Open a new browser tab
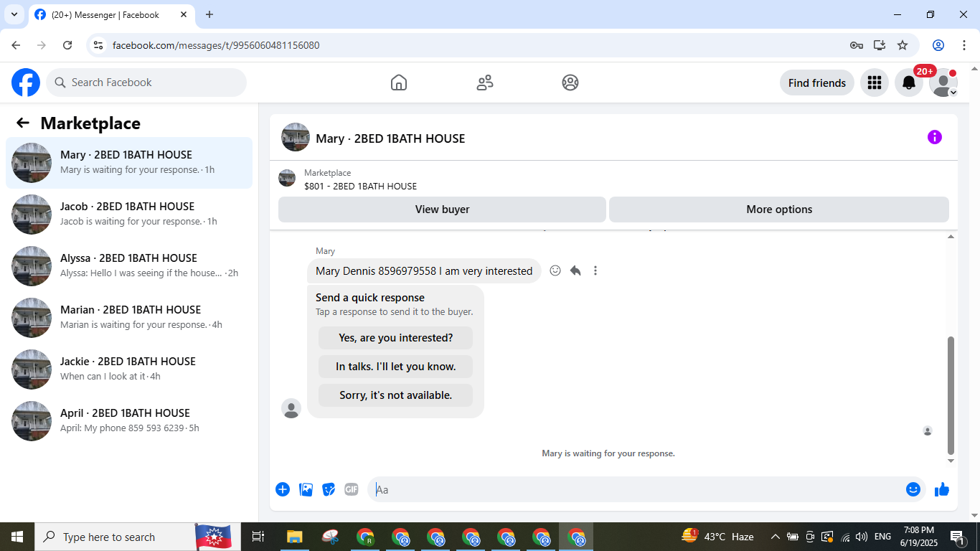Viewport: 980px width, 551px height. tap(209, 14)
